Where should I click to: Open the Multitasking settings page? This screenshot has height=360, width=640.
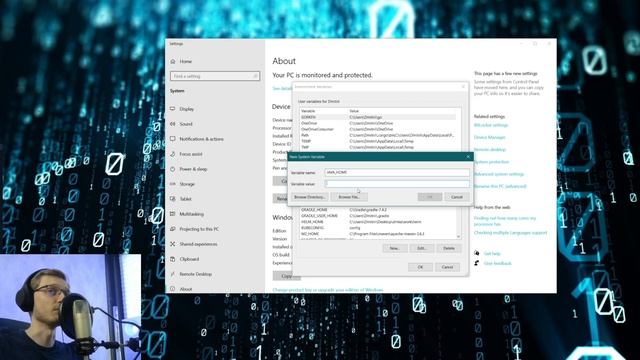click(x=191, y=214)
